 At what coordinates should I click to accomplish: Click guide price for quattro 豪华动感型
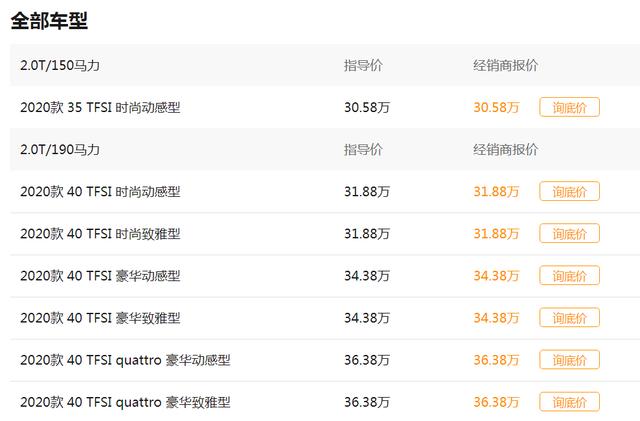(367, 360)
